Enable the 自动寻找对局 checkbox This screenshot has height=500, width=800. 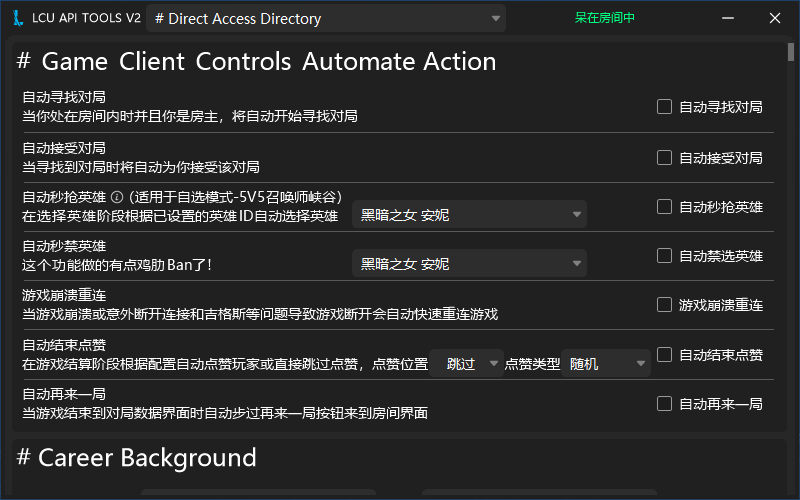664,107
